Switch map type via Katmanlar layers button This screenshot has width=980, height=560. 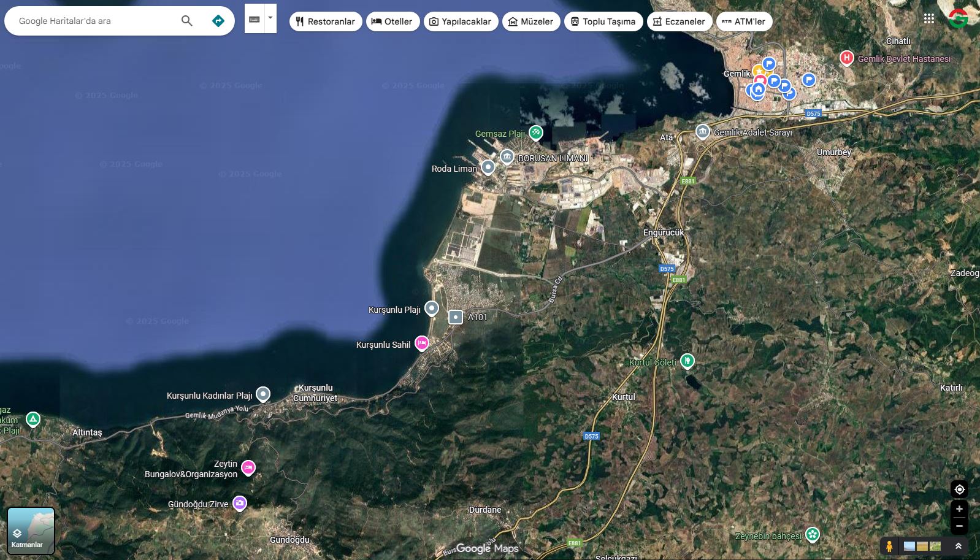pos(31,531)
